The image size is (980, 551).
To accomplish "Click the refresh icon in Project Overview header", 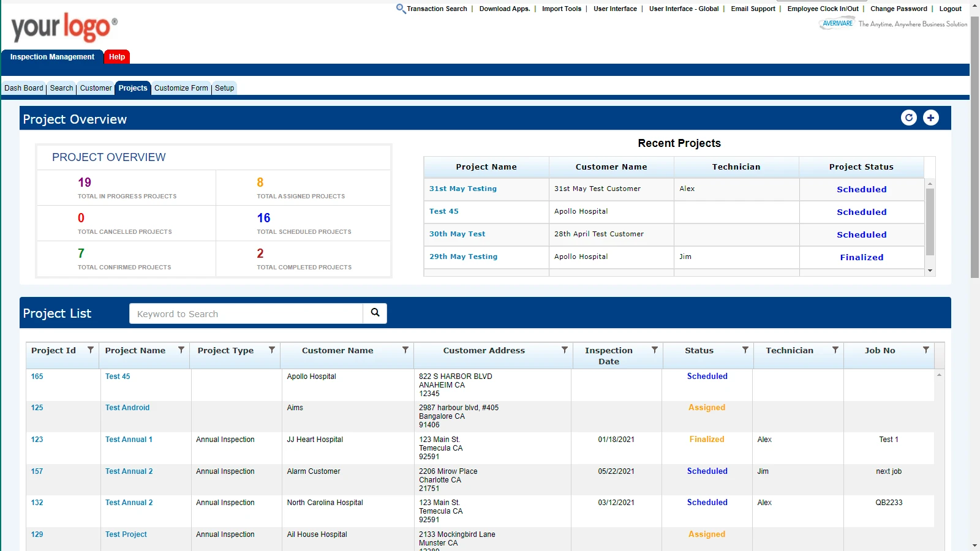I will pos(909,118).
